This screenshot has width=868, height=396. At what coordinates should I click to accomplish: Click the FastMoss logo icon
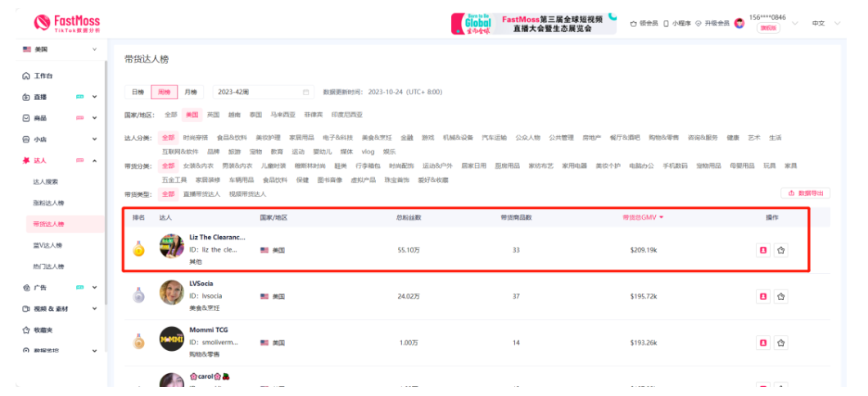pyautogui.click(x=42, y=22)
